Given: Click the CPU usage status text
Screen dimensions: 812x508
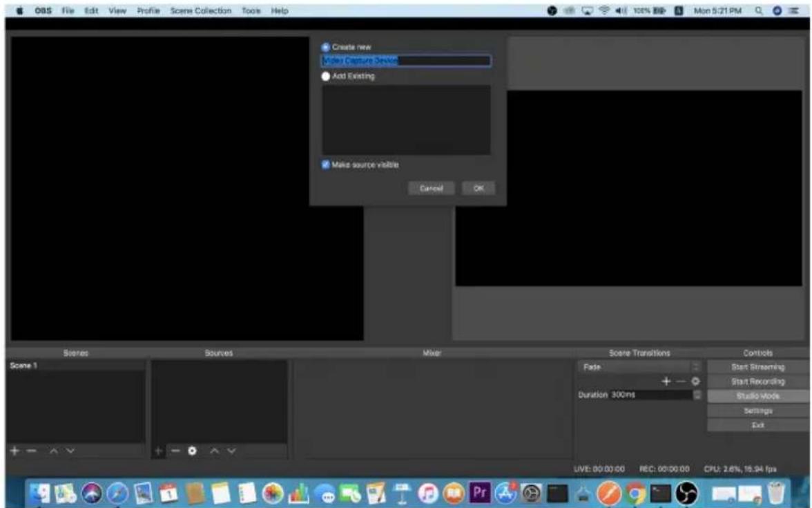Looking at the screenshot, I should click(x=740, y=469).
